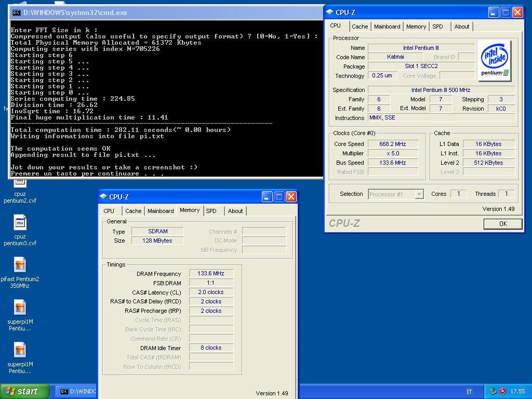
Task: Click the Series computing time 224.85 line
Action: tap(73, 99)
